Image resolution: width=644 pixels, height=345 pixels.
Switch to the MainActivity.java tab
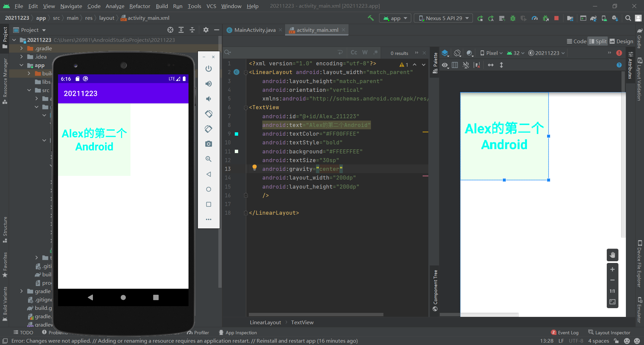pos(255,30)
